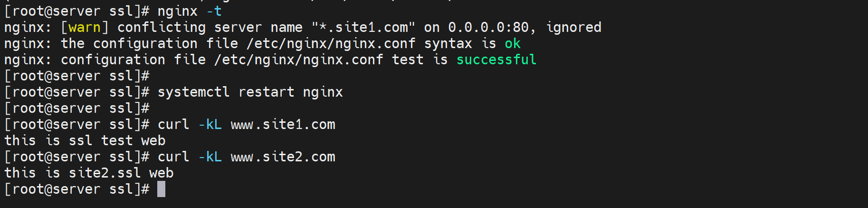Image resolution: width=868 pixels, height=208 pixels.
Task: Click the 'this is ssl test web' output line
Action: tap(85, 141)
